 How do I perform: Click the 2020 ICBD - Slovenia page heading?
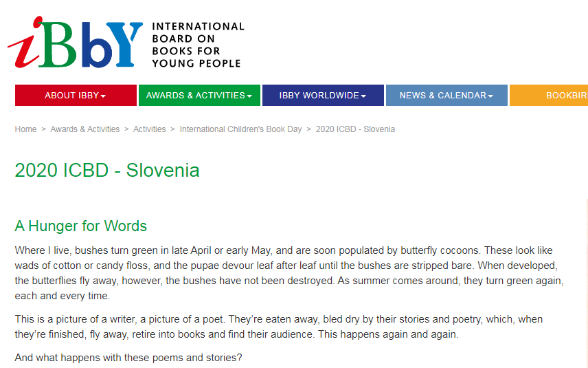coord(107,170)
